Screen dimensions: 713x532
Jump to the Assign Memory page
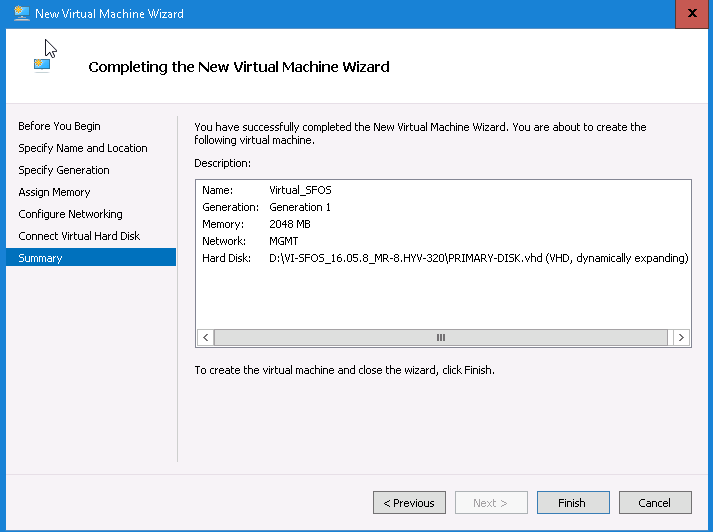[x=54, y=192]
